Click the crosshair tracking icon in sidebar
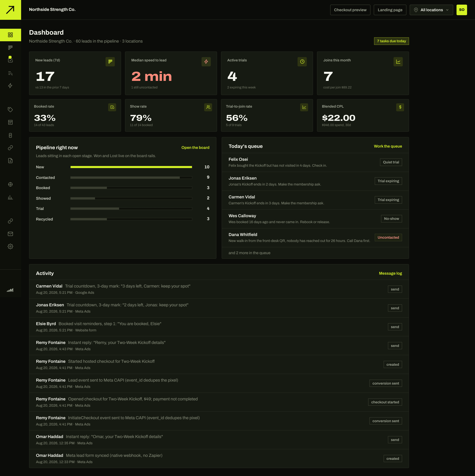The height and width of the screenshot is (476, 475). [10, 184]
